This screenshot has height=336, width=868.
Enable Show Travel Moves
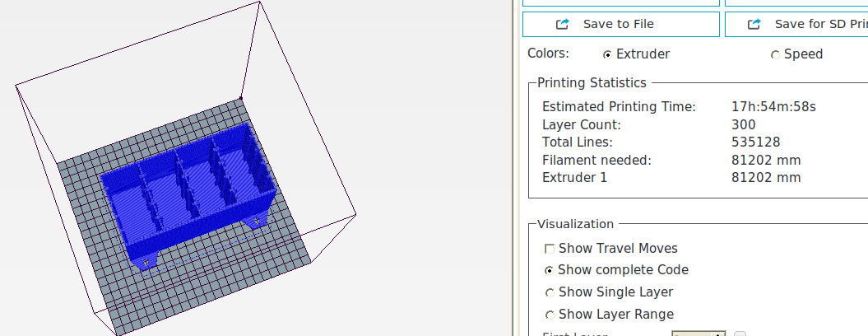point(550,249)
